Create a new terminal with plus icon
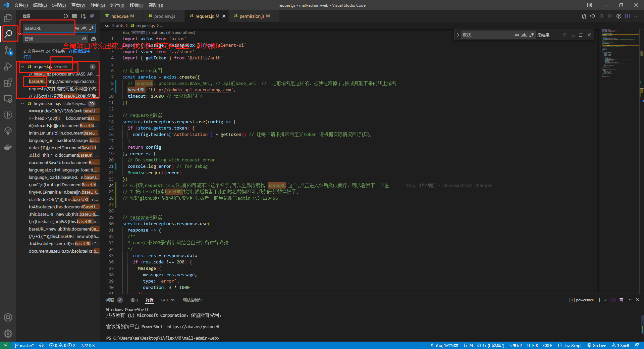The image size is (644, 349). tap(599, 300)
